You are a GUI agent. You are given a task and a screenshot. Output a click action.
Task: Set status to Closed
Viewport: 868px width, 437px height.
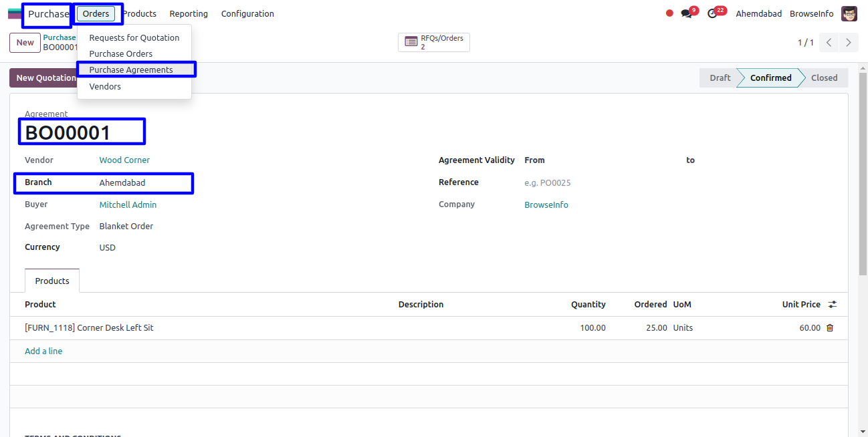point(824,78)
